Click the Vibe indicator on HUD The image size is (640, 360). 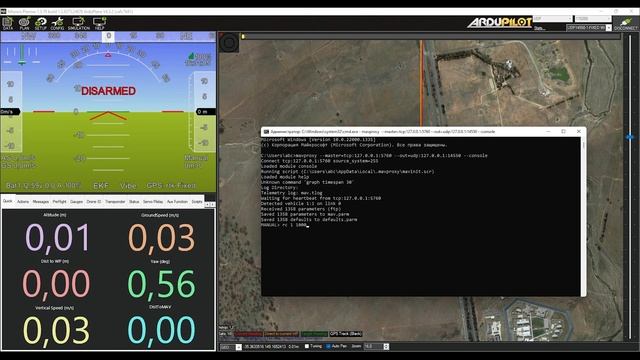tap(128, 186)
